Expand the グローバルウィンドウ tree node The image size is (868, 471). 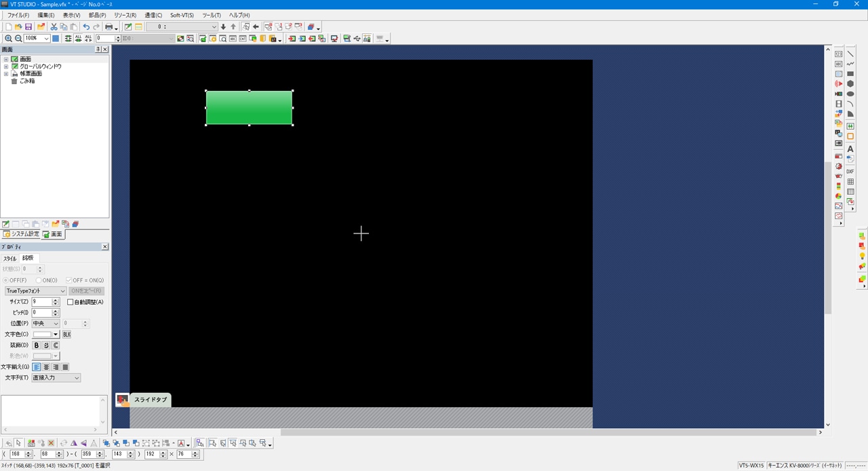coord(6,67)
